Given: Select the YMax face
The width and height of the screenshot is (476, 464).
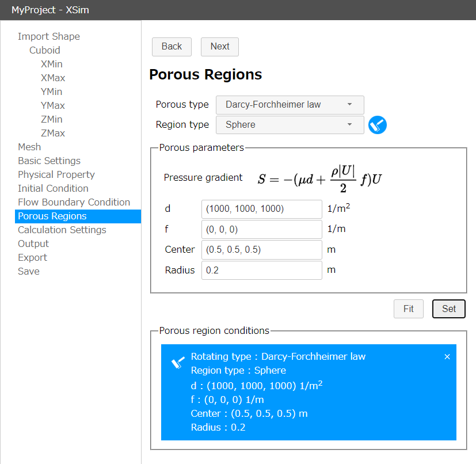Looking at the screenshot, I should click(53, 106).
